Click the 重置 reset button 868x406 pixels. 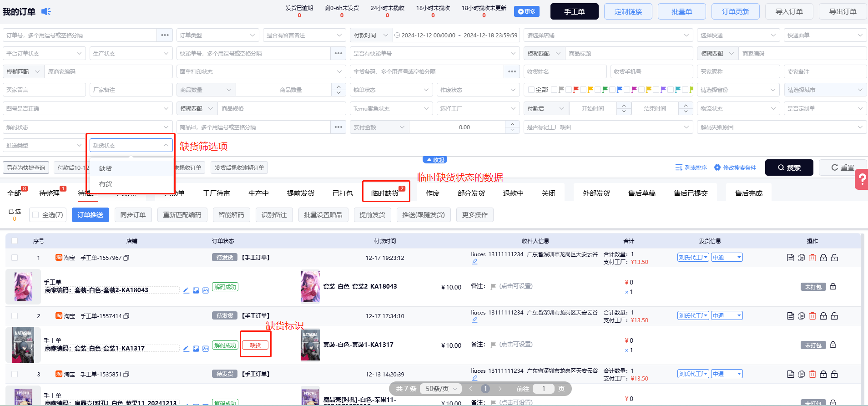pos(843,167)
